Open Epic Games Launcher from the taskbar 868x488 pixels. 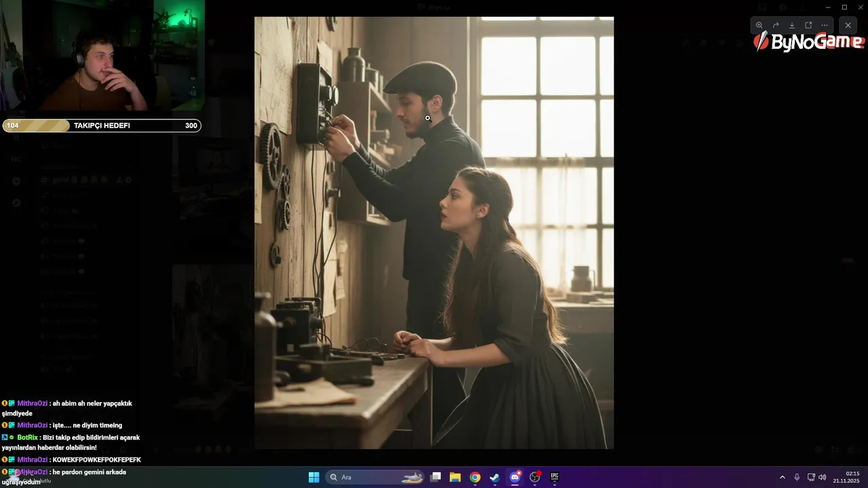click(554, 477)
